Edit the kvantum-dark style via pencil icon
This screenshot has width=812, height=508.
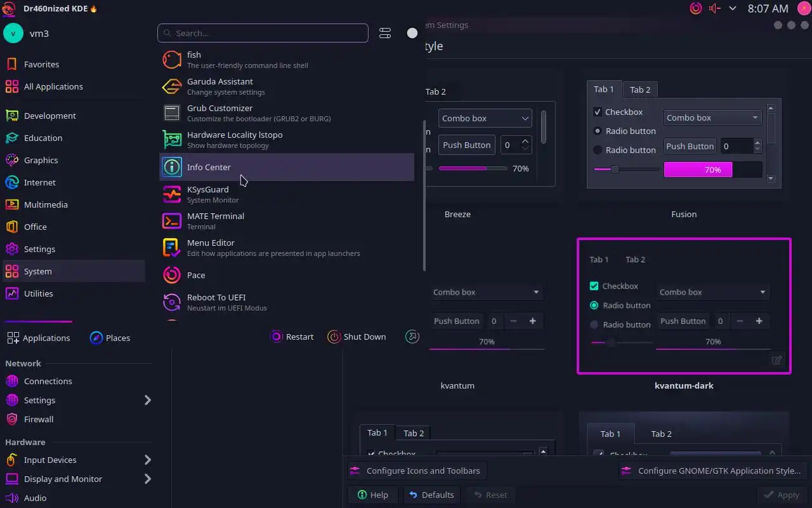(776, 360)
